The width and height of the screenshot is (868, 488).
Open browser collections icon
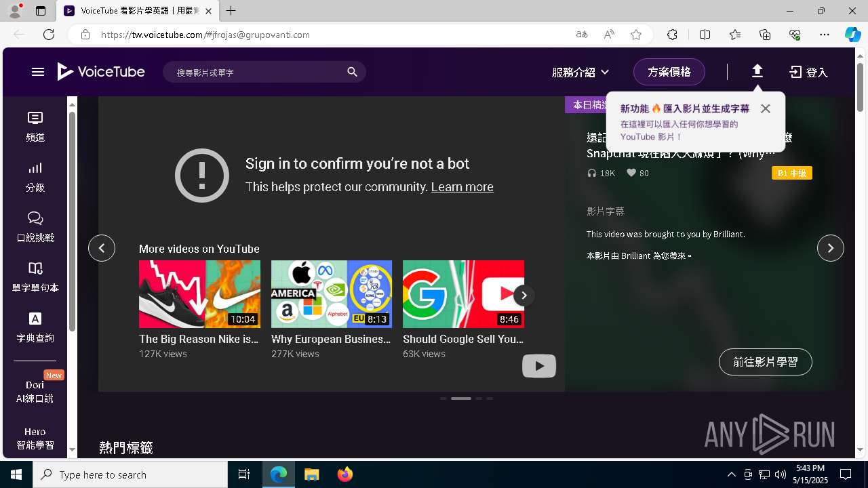click(x=765, y=35)
